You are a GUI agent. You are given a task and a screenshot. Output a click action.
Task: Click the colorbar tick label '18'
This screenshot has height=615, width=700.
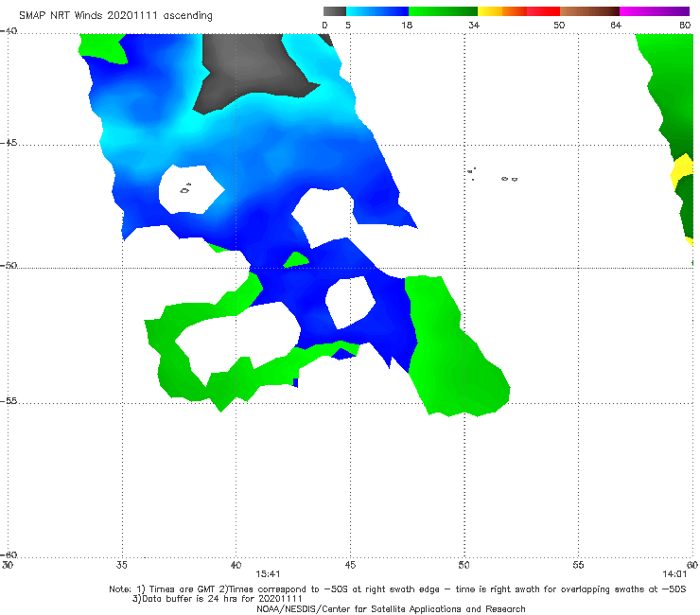(x=407, y=25)
